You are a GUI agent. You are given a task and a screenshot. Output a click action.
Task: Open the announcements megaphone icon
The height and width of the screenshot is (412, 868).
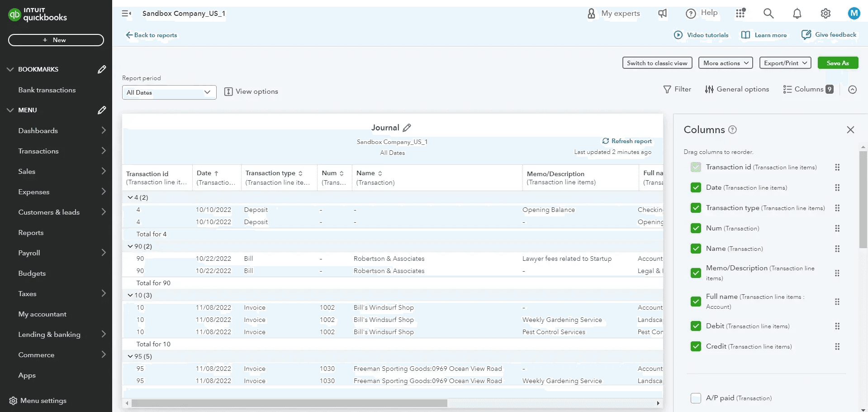click(662, 14)
